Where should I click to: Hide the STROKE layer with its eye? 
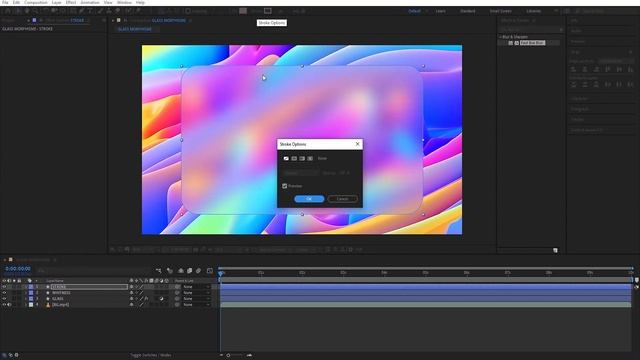[4, 287]
